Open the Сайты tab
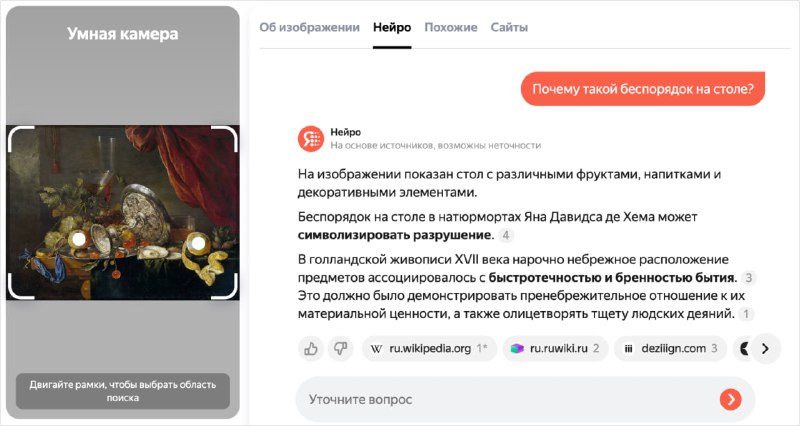 [x=509, y=28]
